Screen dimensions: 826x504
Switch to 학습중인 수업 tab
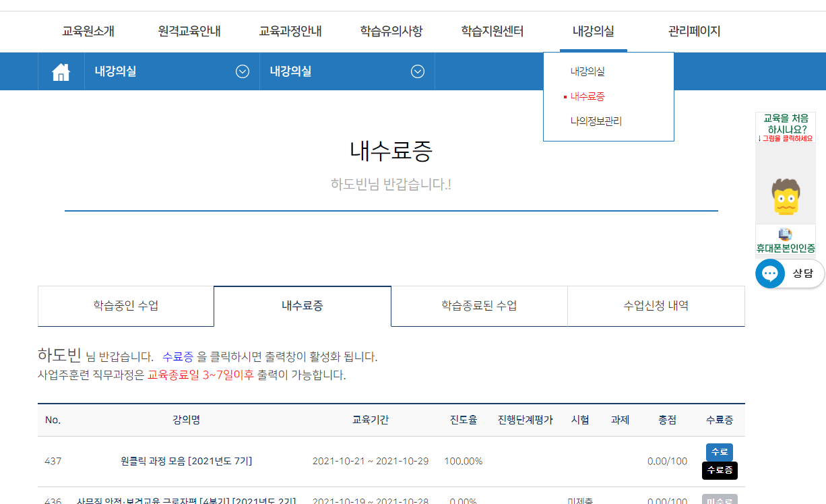126,306
